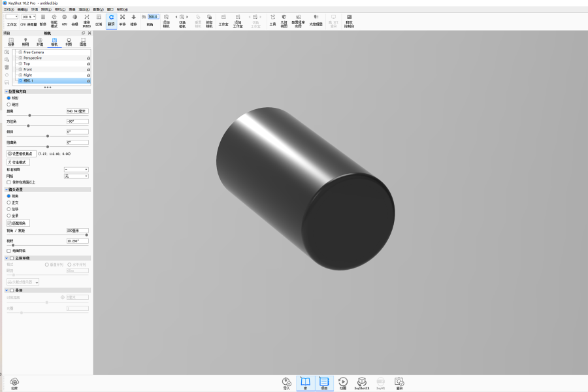Enable the 保持在地面以上 checkbox
Image resolution: width=588 pixels, height=392 pixels.
click(9, 182)
